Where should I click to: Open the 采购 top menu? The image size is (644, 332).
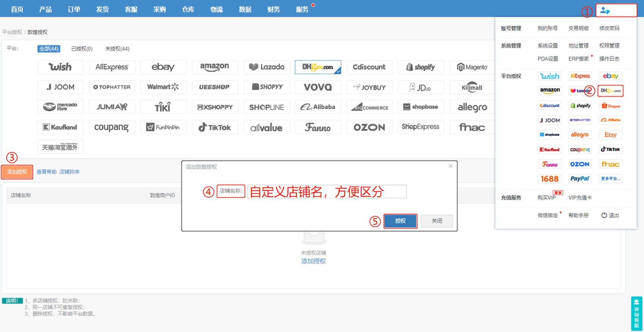(x=160, y=9)
